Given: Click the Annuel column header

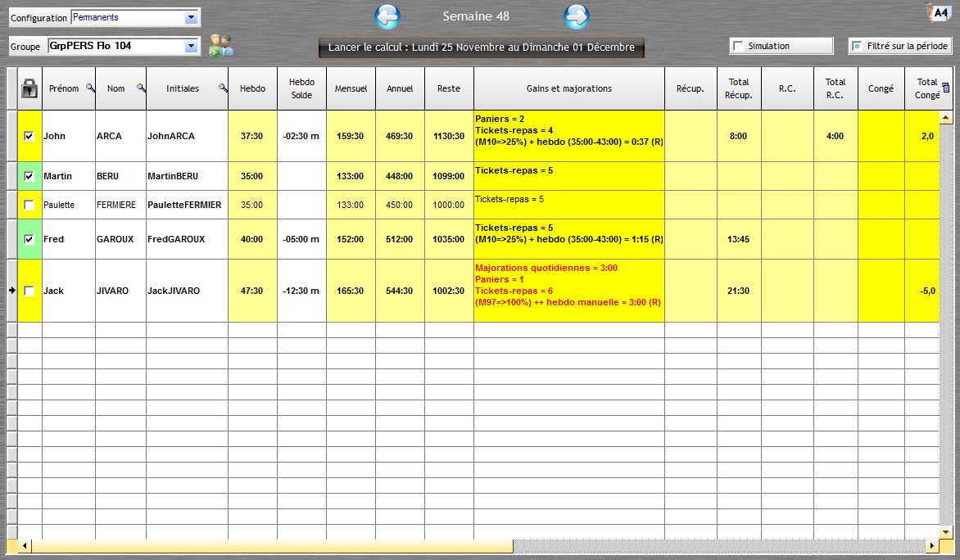Looking at the screenshot, I should (400, 88).
